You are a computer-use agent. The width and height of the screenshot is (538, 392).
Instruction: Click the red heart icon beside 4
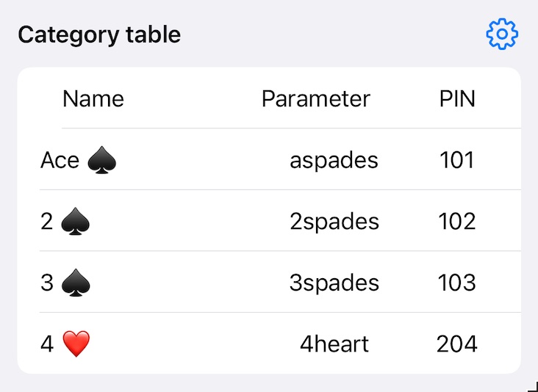[x=76, y=344]
